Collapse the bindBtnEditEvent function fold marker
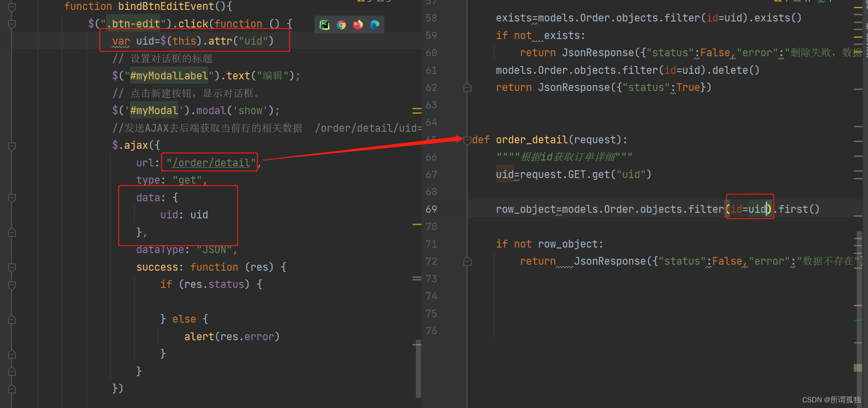Viewport: 868px width, 408px height. click(12, 7)
